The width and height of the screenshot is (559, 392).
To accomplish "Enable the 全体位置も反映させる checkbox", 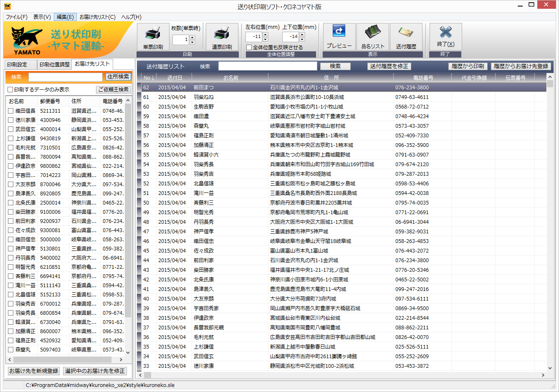I will point(249,48).
